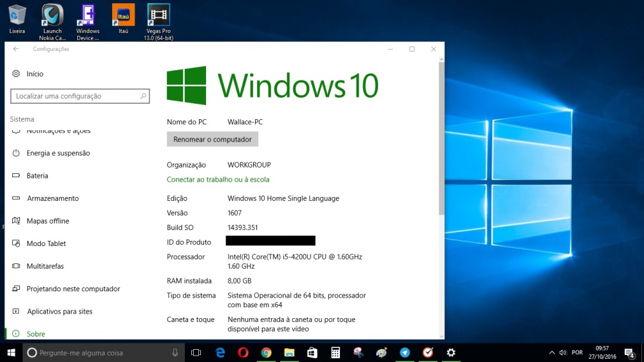Image resolution: width=644 pixels, height=362 pixels.
Task: Click scrollbar down arrow in settings
Action: (x=442, y=336)
